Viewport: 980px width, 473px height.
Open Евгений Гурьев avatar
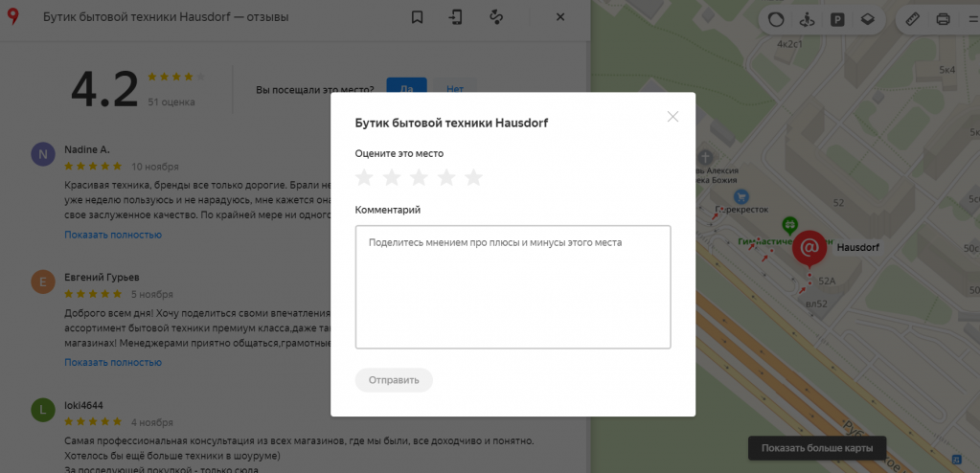(x=42, y=282)
